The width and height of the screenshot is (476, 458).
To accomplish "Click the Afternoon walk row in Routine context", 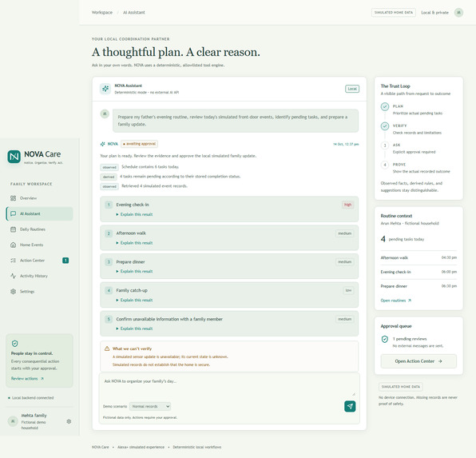I will 418,257.
